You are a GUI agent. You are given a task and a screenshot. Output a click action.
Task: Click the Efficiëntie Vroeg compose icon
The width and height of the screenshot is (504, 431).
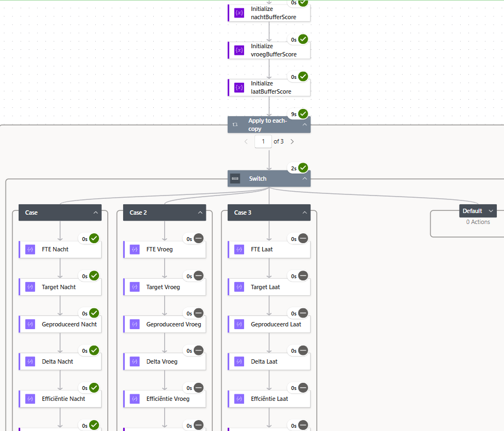tap(135, 399)
